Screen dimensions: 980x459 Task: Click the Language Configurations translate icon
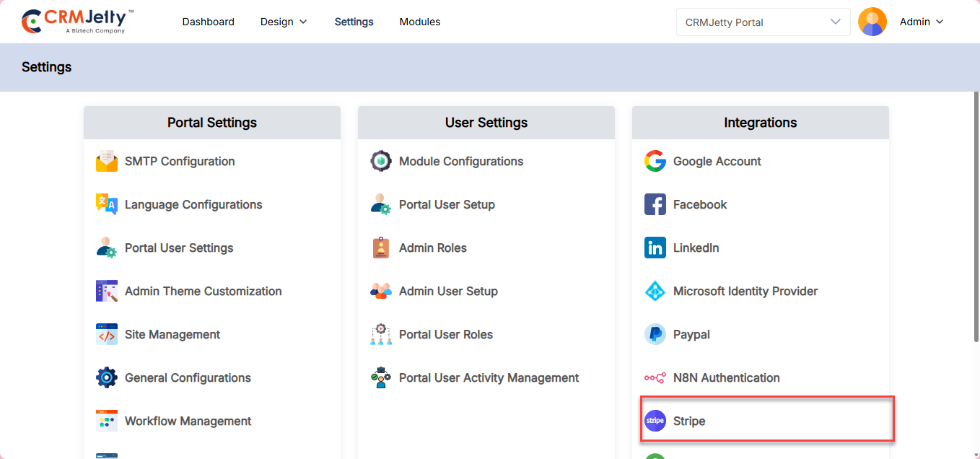click(107, 205)
